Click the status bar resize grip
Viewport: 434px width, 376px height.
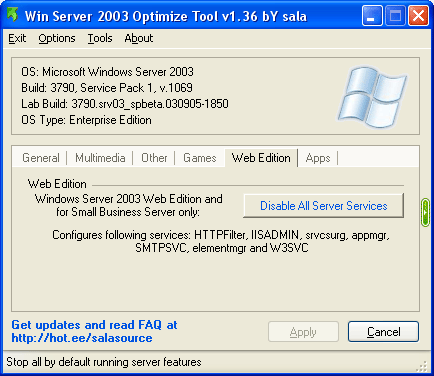coord(423,366)
